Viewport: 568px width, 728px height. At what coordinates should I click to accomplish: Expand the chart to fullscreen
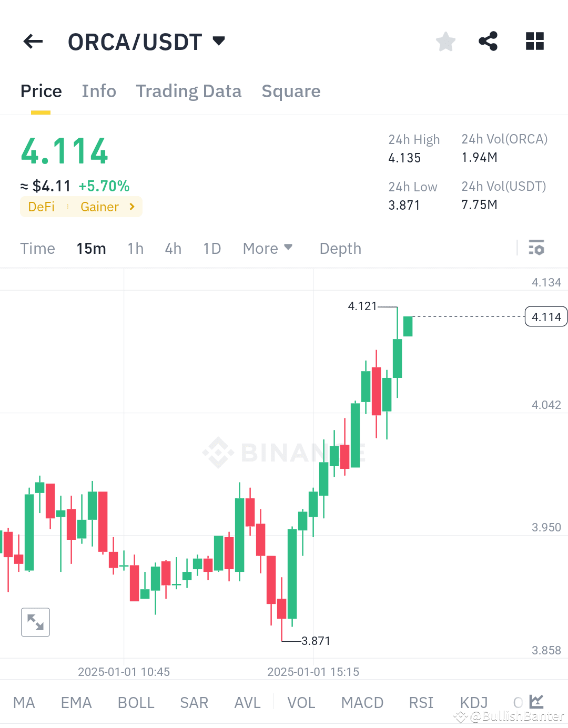pos(35,622)
